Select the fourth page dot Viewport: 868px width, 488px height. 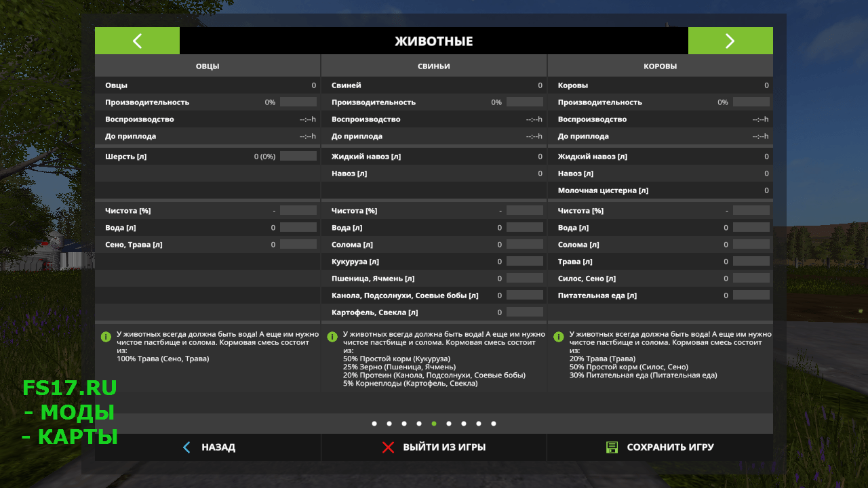[419, 424]
